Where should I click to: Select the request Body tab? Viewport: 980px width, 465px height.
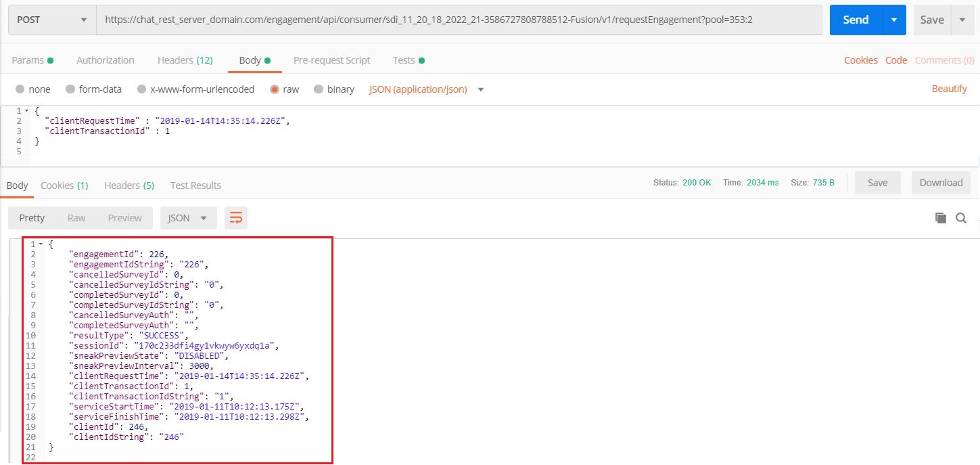[x=254, y=60]
